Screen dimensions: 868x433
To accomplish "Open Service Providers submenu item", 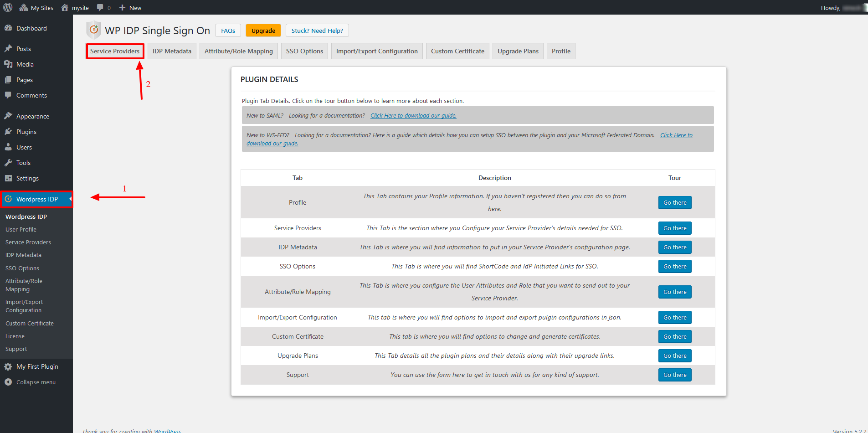I will (28, 242).
